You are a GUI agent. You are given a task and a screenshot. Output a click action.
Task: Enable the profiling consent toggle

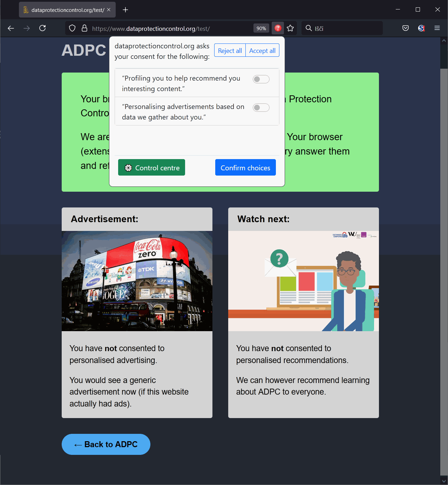pyautogui.click(x=261, y=79)
